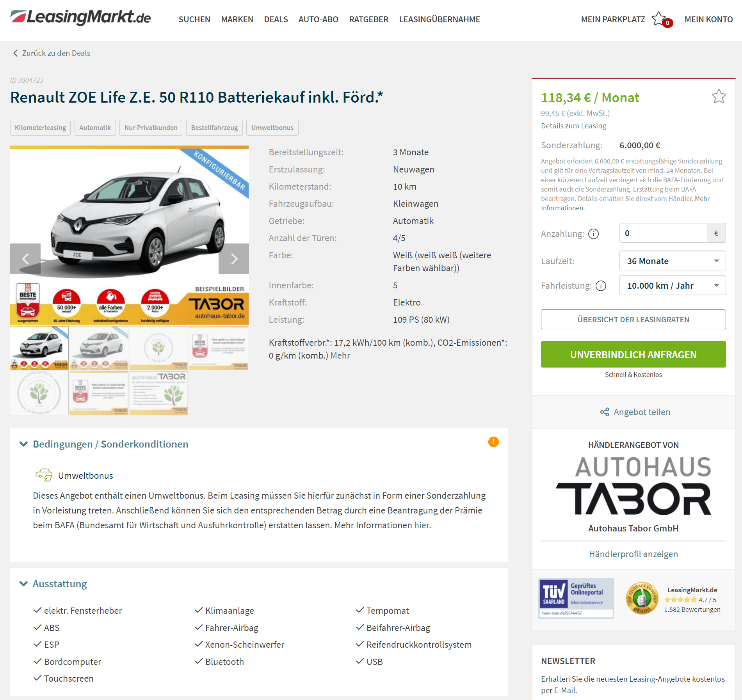
Task: Click the hier link in Umweltbonus text
Action: click(422, 525)
